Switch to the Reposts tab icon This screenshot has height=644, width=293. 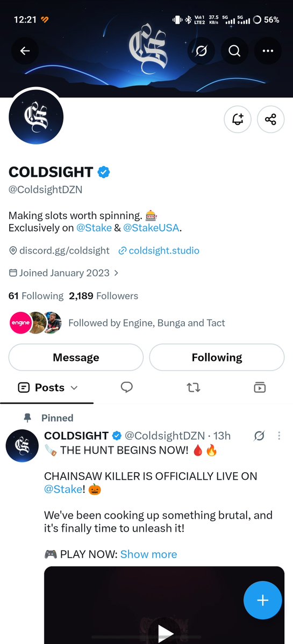click(x=193, y=387)
